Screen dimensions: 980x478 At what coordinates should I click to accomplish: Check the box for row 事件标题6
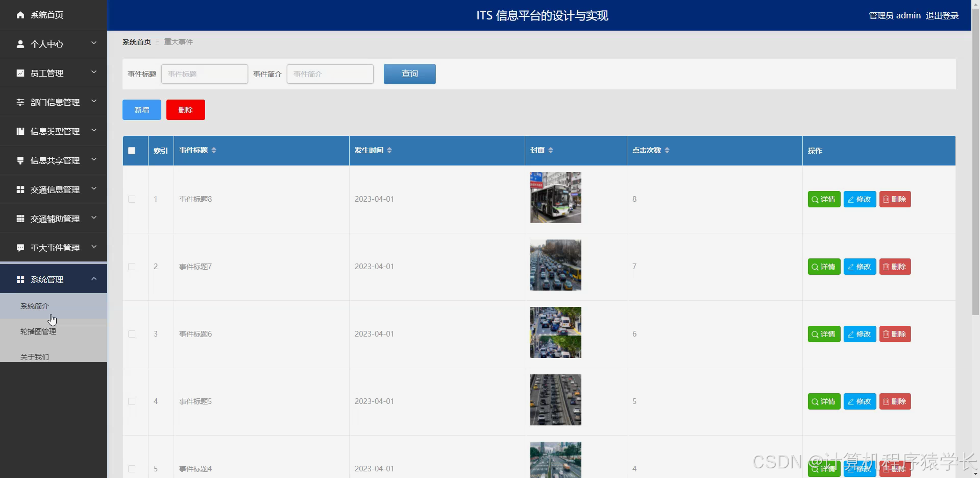pyautogui.click(x=132, y=334)
